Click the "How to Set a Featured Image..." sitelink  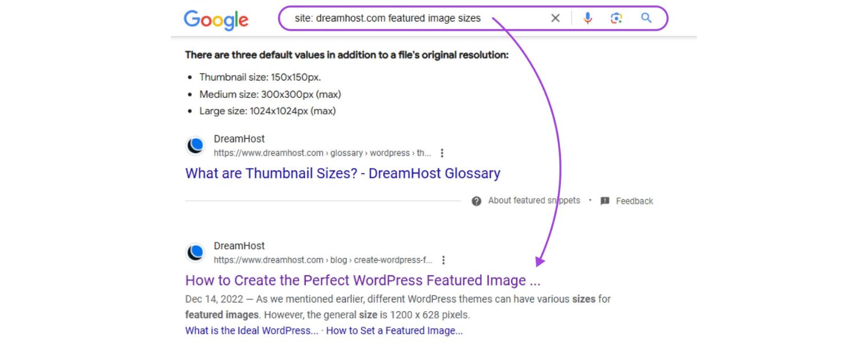pyautogui.click(x=395, y=331)
